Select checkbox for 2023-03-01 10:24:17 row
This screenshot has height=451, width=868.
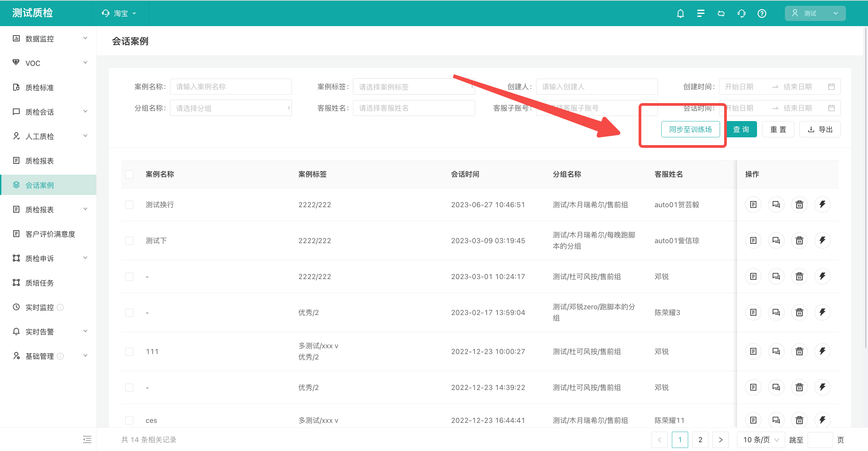(129, 277)
